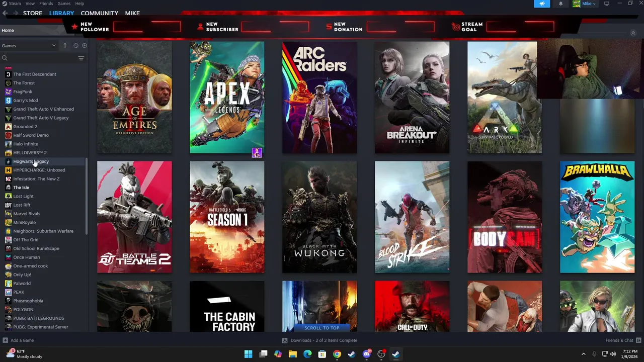Viewport: 644px width, 362px height.
Task: Select FragPunk in game list
Action: coord(23,92)
